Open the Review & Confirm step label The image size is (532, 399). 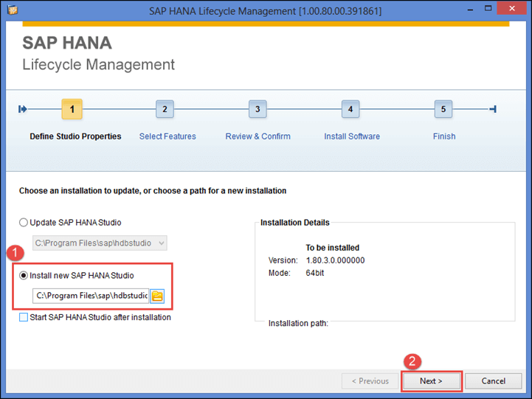point(258,136)
